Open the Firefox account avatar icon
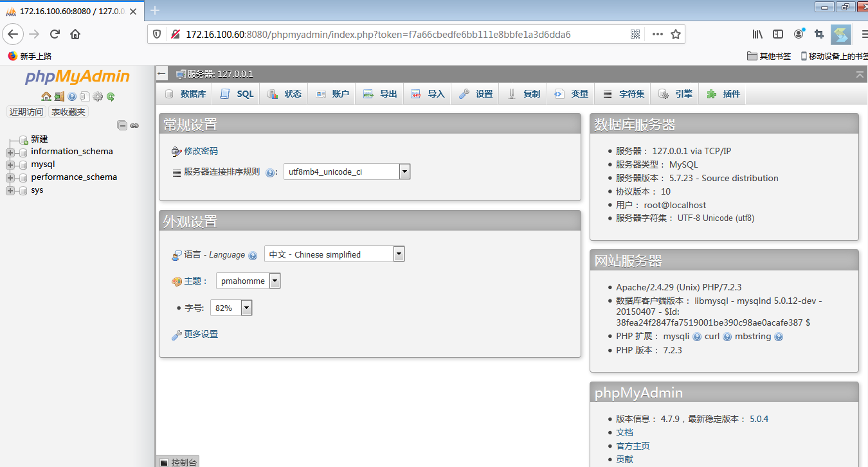Screen dimensions: 868x467 pos(799,33)
